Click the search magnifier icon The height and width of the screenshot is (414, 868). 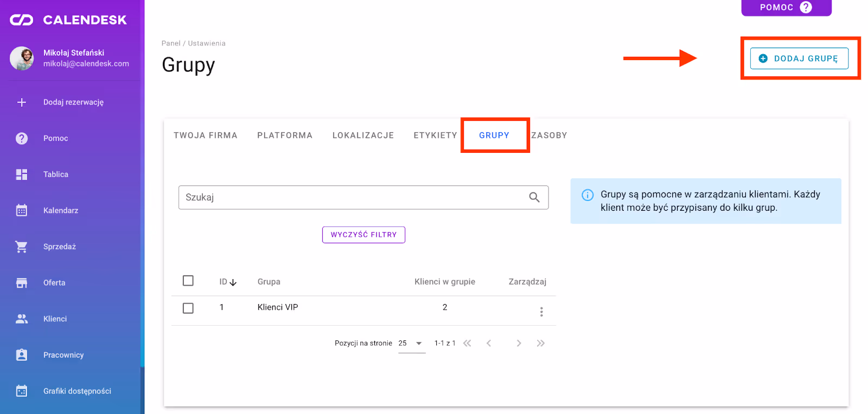(534, 198)
